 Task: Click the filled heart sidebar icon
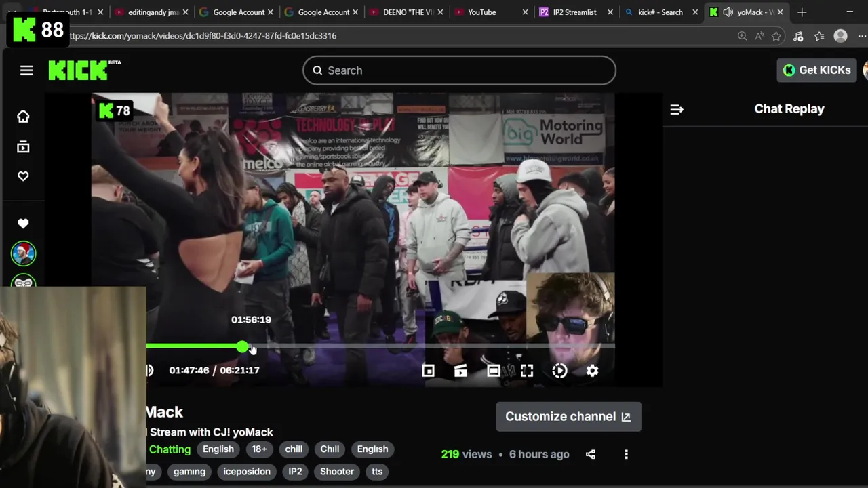click(23, 224)
